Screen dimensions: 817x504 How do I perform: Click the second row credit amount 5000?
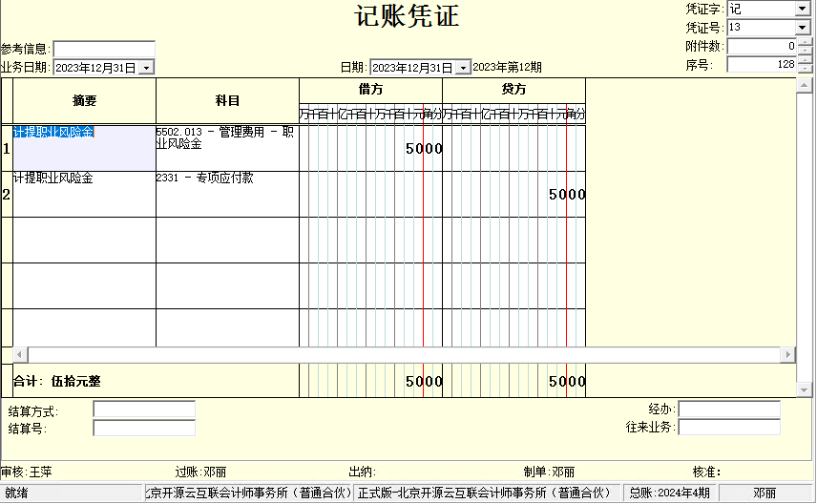[x=566, y=195]
